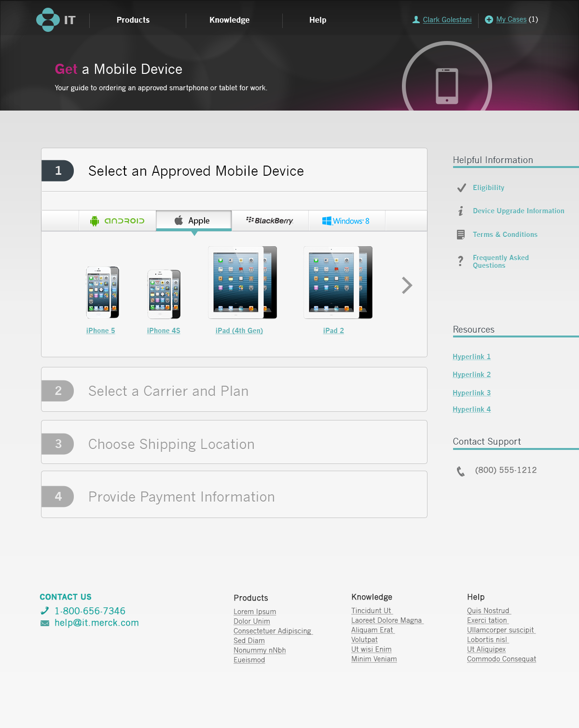The height and width of the screenshot is (728, 579).
Task: Click the Eligibility checkmark icon
Action: tap(461, 188)
